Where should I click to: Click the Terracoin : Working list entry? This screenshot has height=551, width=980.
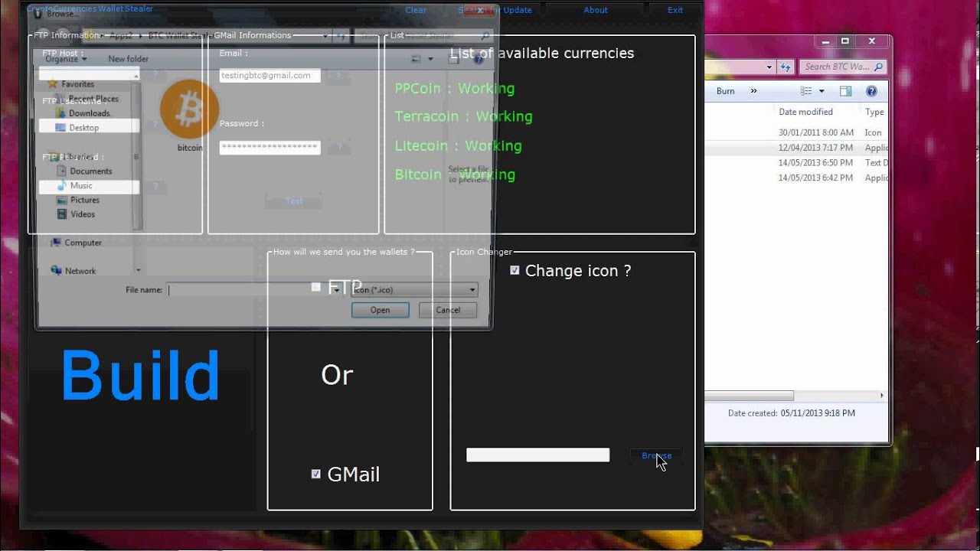pos(463,116)
